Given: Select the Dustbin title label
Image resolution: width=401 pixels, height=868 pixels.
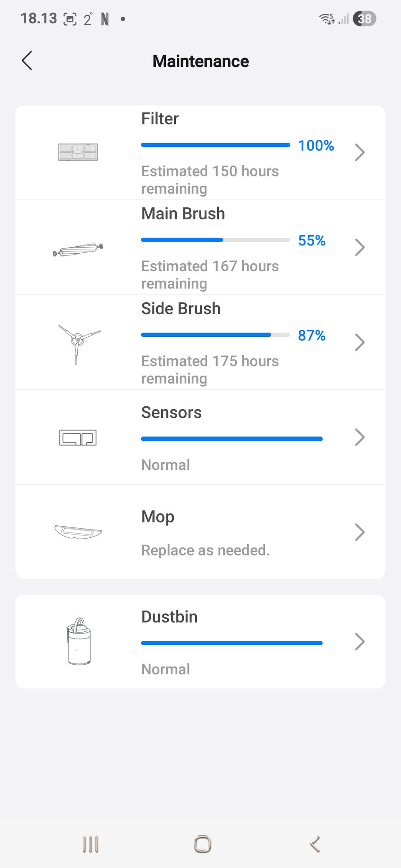Looking at the screenshot, I should coord(169,617).
